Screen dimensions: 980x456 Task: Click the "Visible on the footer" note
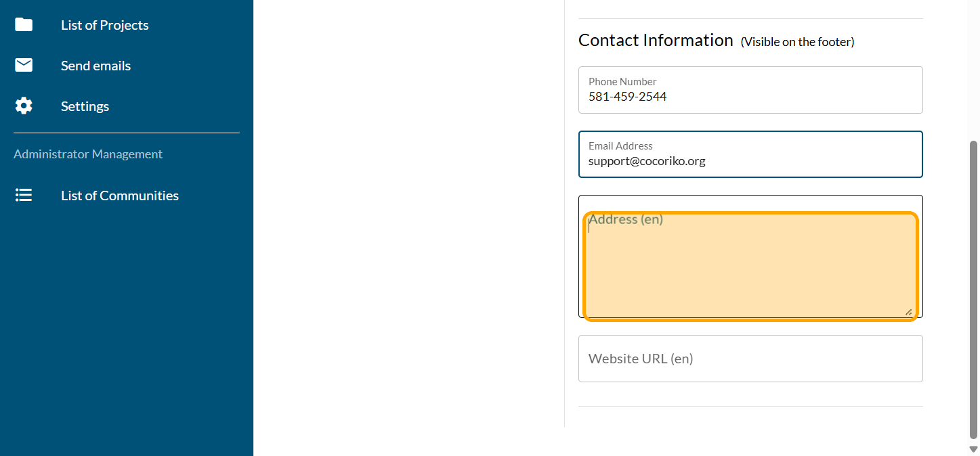797,42
